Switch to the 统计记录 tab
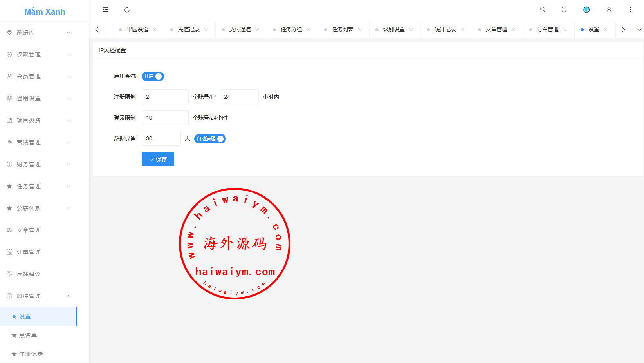644x363 pixels. tap(445, 30)
